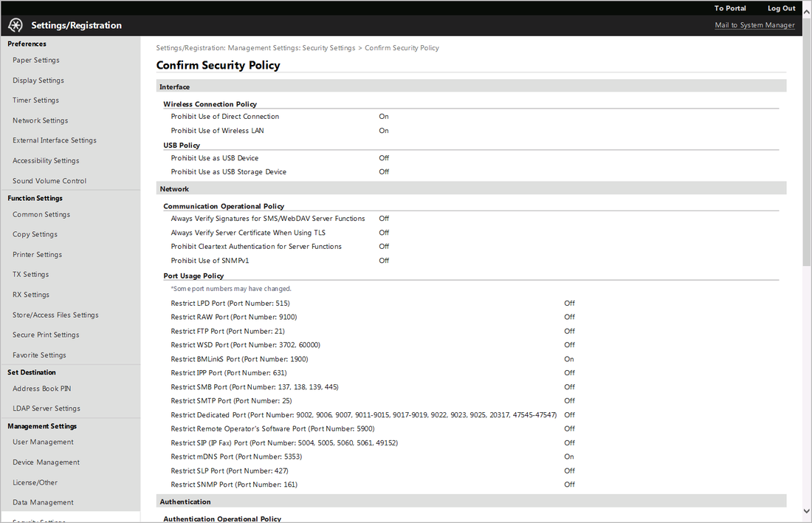Click the scrollbar down arrow
The image size is (812, 523).
(x=806, y=511)
